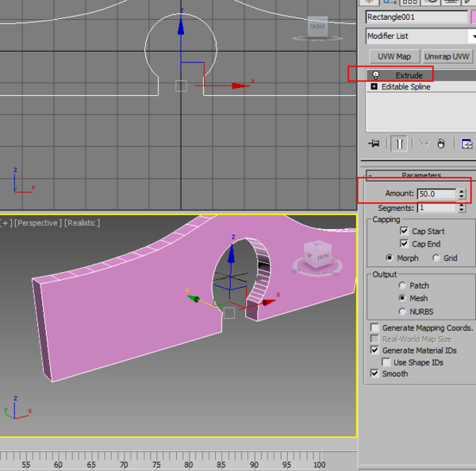
Task: Click the Unwrap UVW button
Action: point(447,56)
